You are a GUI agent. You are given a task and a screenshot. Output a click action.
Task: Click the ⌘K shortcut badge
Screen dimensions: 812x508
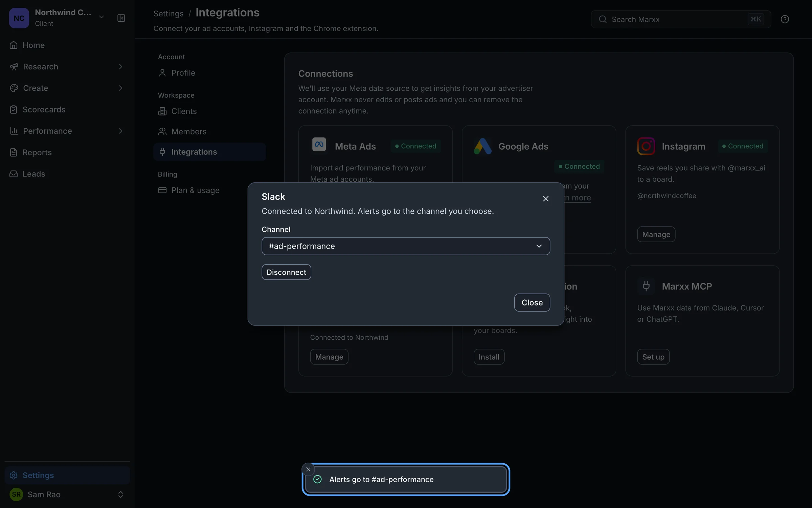point(755,19)
